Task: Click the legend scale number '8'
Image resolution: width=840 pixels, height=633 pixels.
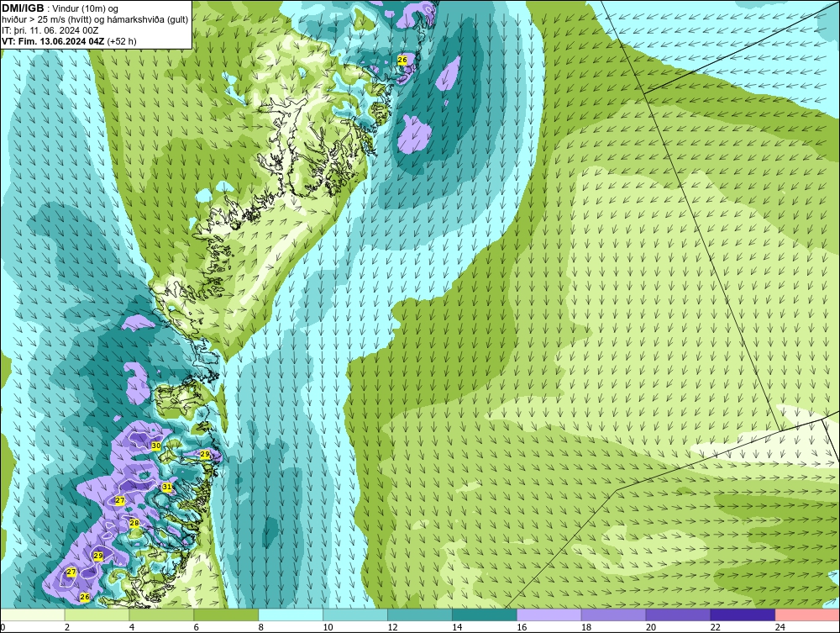Action: tap(261, 627)
